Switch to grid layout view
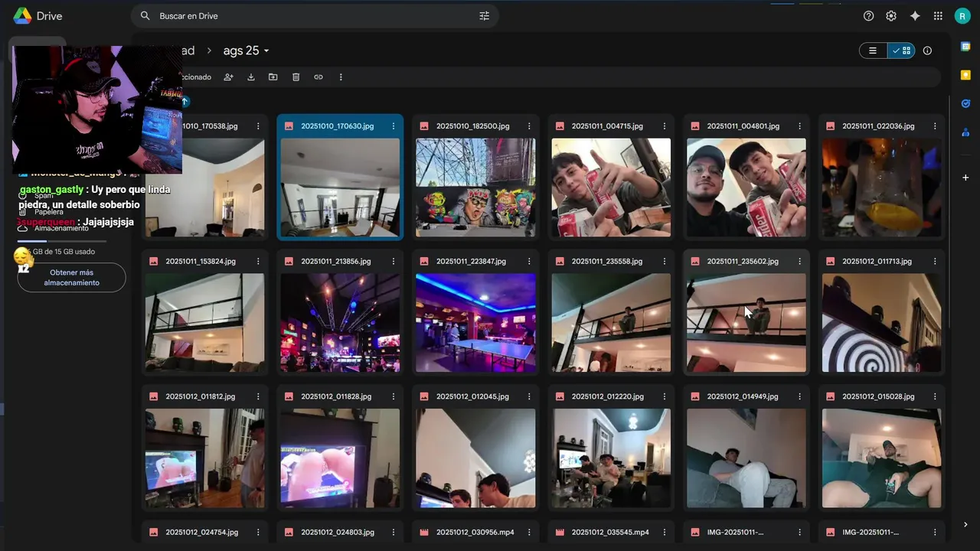This screenshot has width=980, height=551. coord(901,51)
